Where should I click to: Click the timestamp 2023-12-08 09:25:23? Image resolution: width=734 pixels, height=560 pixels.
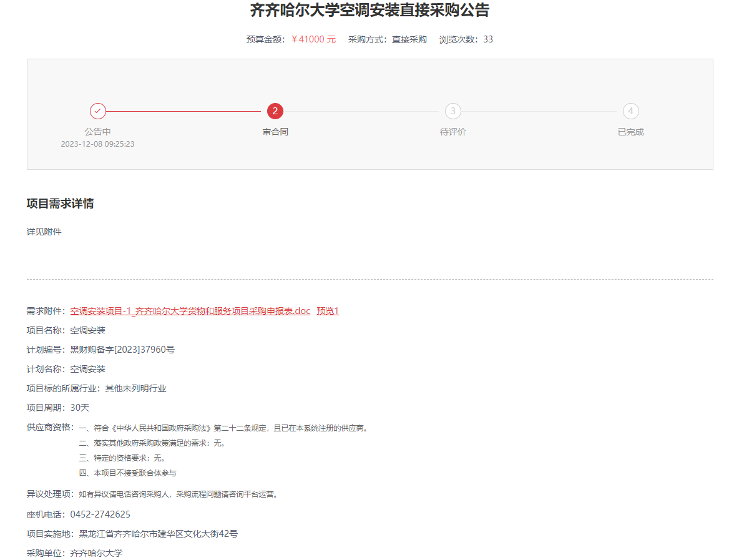point(97,144)
